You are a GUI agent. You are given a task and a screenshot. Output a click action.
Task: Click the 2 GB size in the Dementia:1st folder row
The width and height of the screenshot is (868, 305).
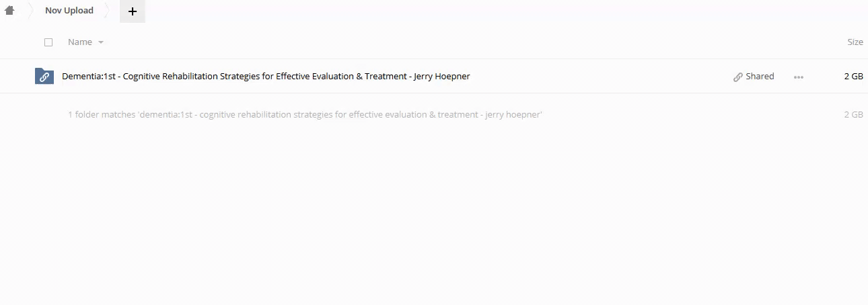(853, 77)
